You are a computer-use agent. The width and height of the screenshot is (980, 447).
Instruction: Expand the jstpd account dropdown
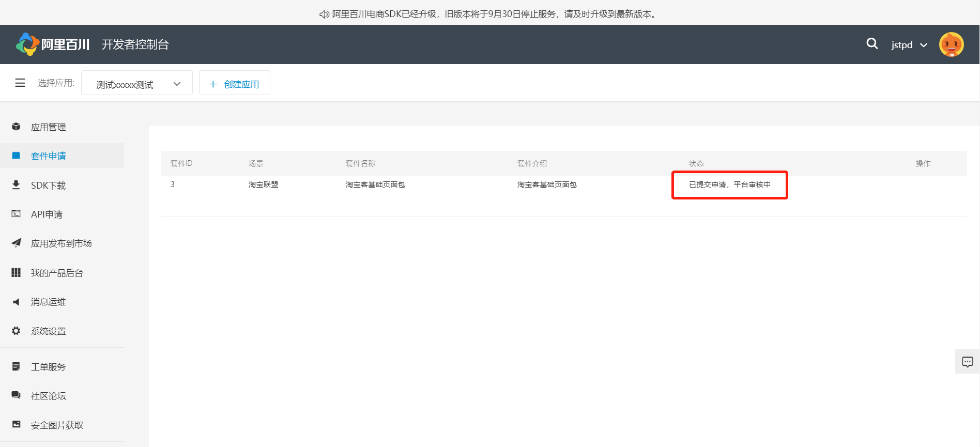coord(909,45)
